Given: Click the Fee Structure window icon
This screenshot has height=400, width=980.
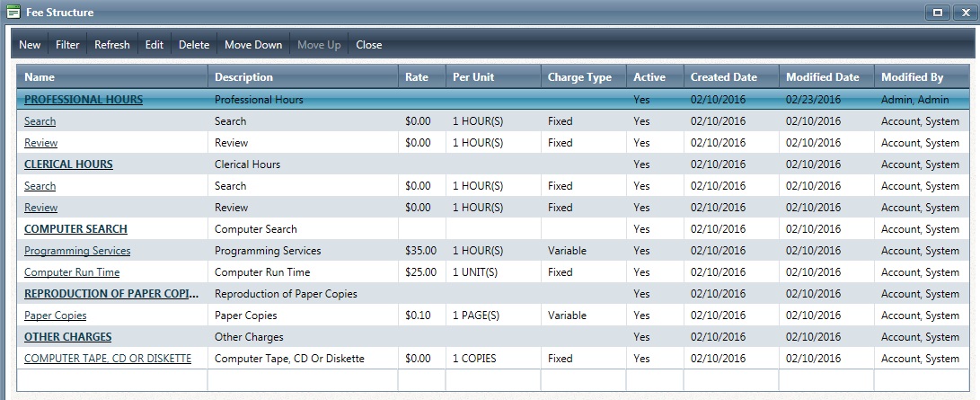Looking at the screenshot, I should click(x=13, y=13).
